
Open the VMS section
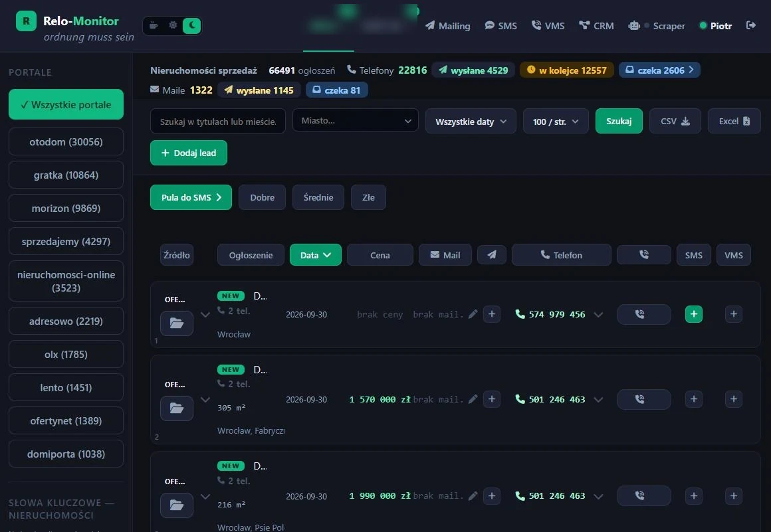click(x=548, y=25)
